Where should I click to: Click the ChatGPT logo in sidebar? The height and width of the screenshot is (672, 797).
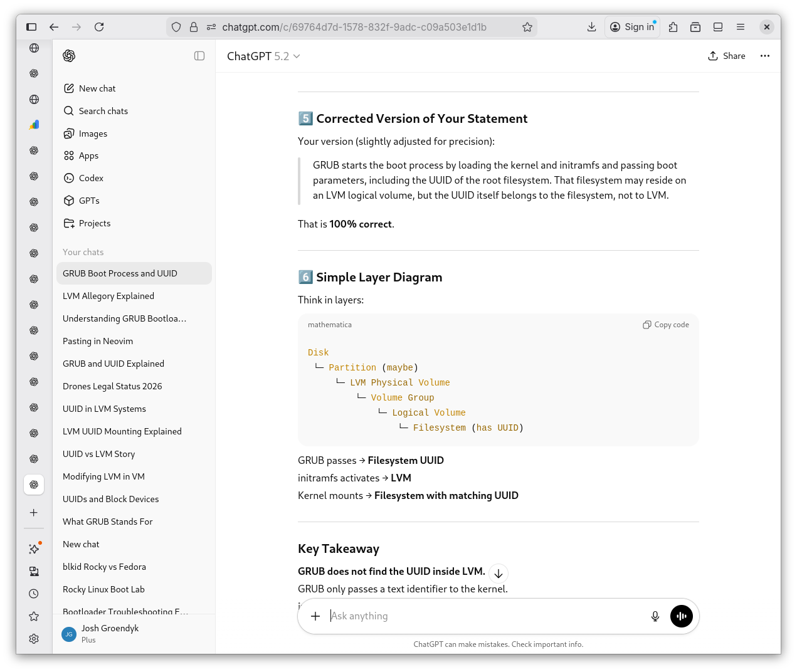69,56
